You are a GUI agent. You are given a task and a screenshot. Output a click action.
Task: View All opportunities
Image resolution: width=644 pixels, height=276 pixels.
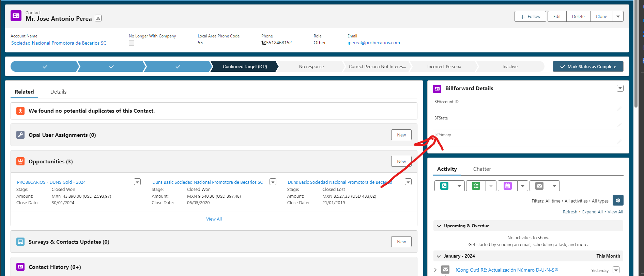214,219
